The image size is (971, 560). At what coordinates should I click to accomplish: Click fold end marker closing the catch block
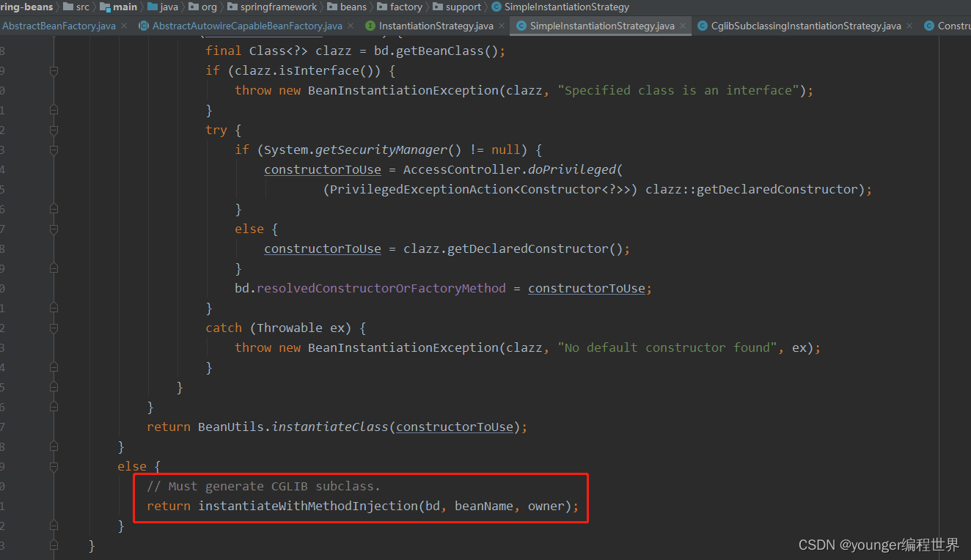tap(54, 367)
